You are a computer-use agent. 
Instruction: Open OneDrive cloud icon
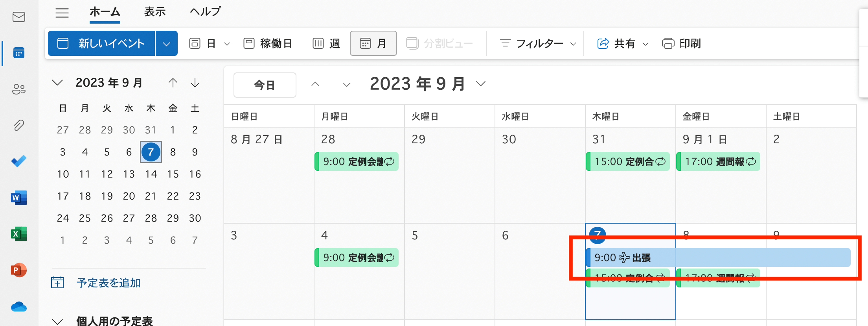pos(19,306)
